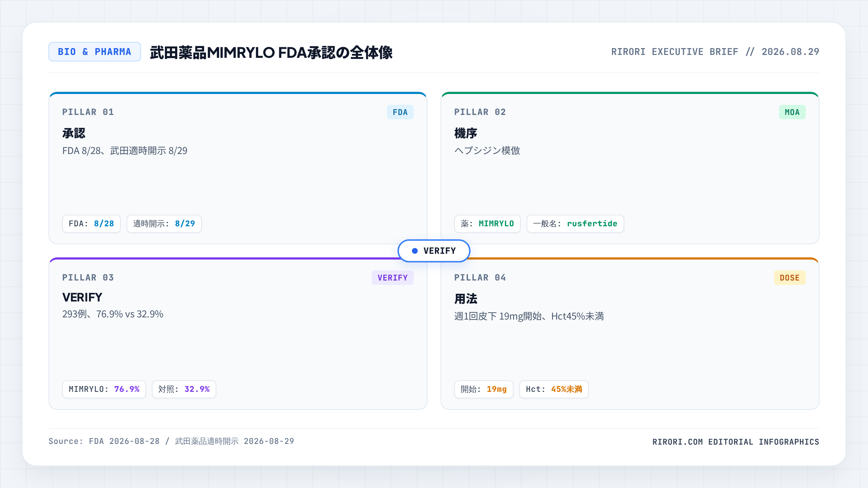The height and width of the screenshot is (488, 868).
Task: Click the blue dot in central VERIFY badge
Action: [415, 251]
